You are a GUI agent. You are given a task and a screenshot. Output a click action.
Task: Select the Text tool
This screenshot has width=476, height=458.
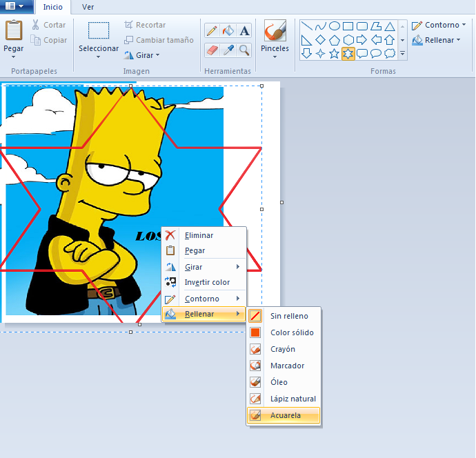pyautogui.click(x=244, y=30)
